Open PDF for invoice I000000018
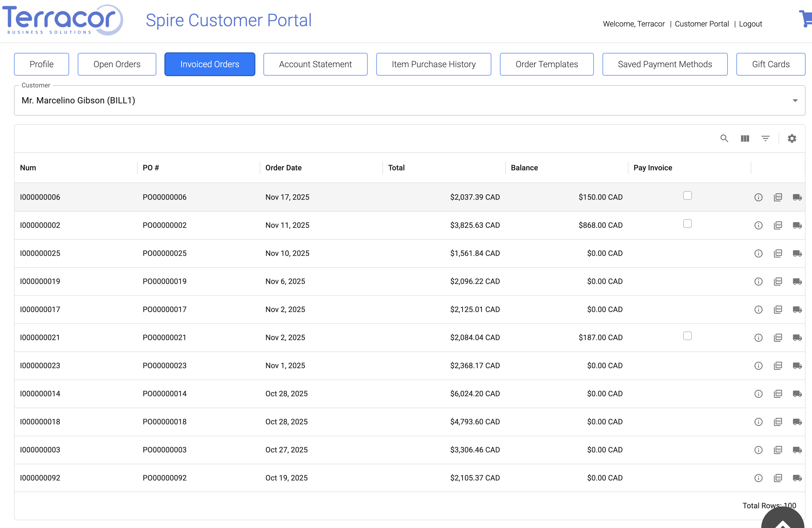 point(777,422)
